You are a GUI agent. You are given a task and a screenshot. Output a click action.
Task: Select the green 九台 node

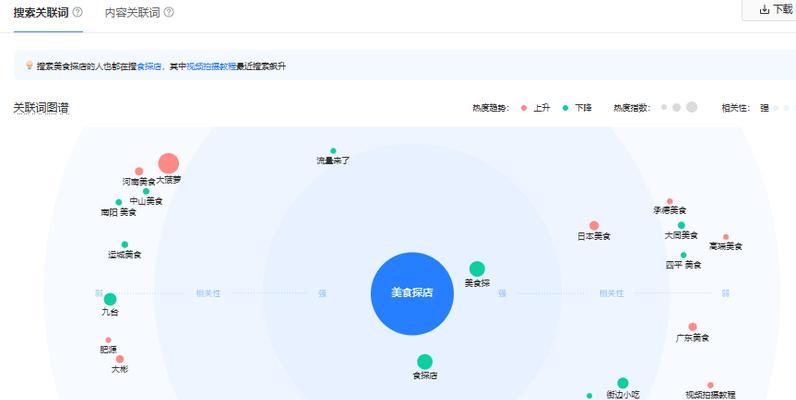(110, 299)
